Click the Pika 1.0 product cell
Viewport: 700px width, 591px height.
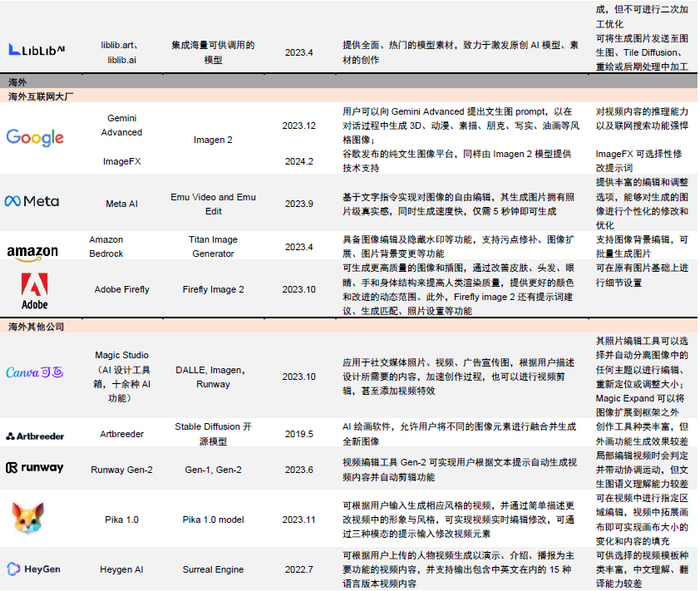click(x=121, y=520)
